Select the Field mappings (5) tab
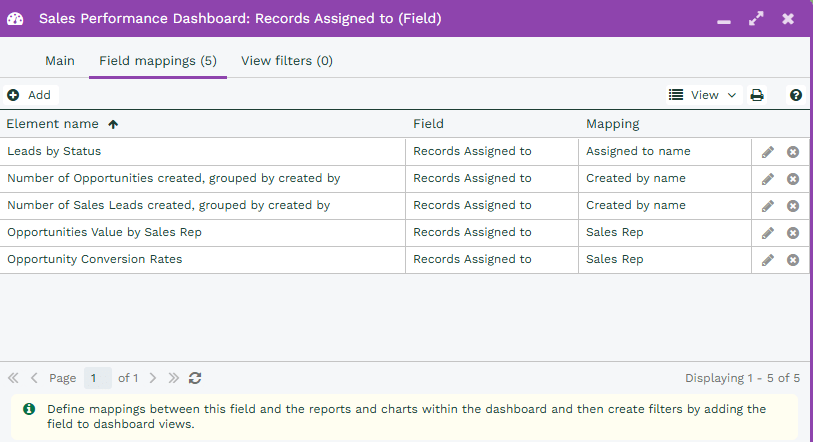 point(158,61)
